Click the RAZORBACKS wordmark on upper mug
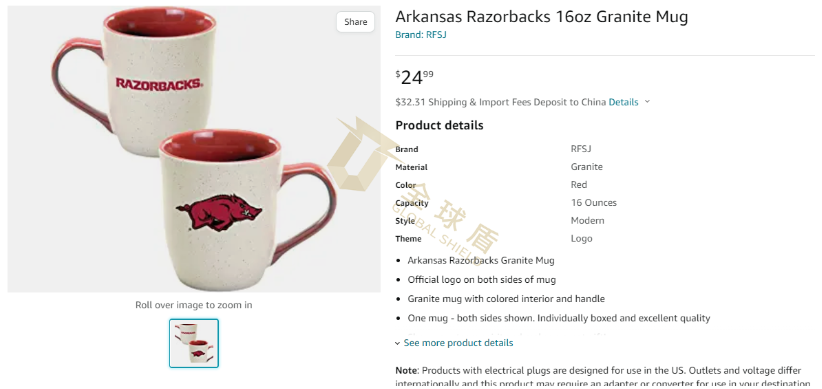 (159, 84)
